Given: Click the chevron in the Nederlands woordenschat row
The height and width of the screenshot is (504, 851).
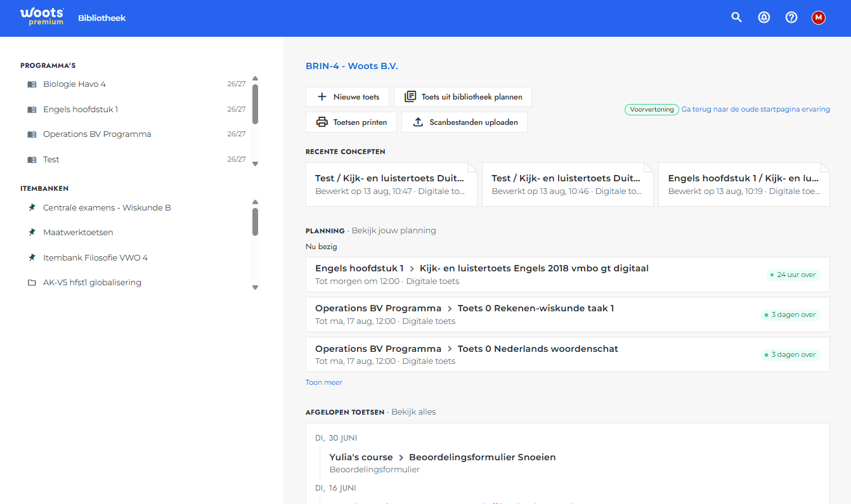Looking at the screenshot, I should point(450,349).
